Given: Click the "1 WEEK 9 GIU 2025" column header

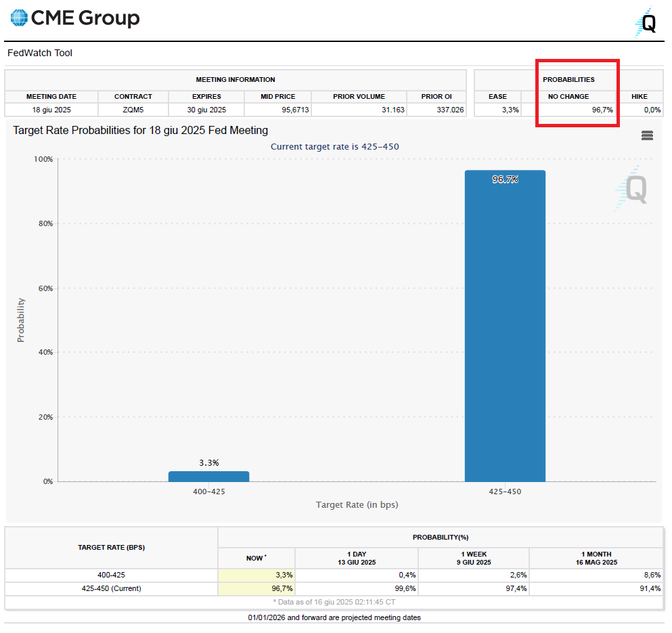Looking at the screenshot, I should 474,558.
